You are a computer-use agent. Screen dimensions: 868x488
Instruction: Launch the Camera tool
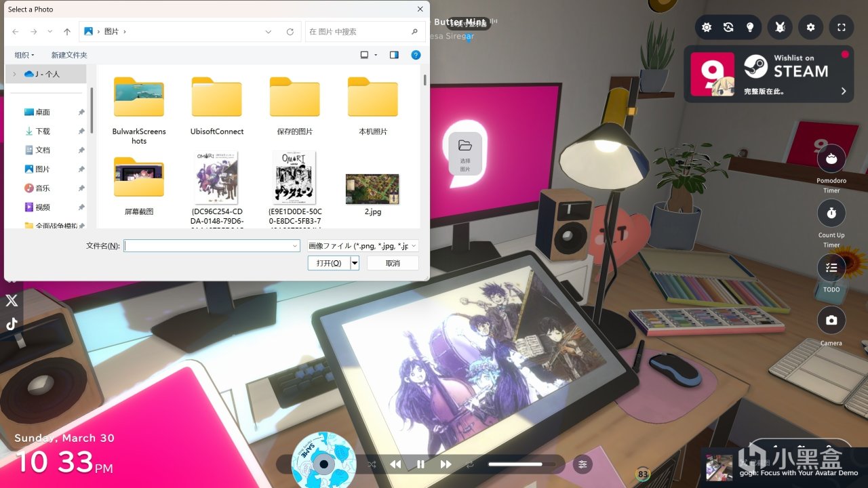click(831, 321)
